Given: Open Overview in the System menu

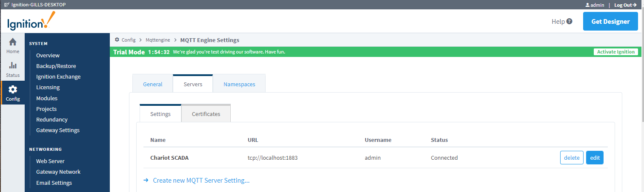Looking at the screenshot, I should click(x=48, y=55).
